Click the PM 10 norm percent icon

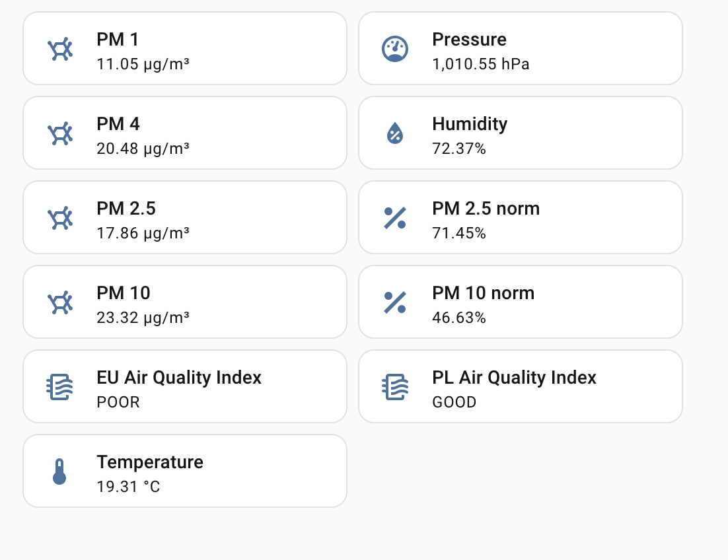coord(395,302)
